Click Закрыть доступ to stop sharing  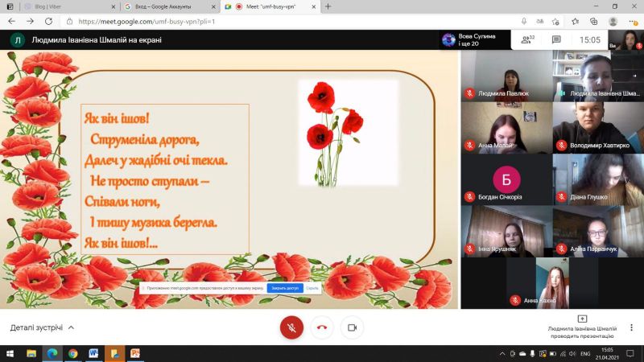point(285,288)
